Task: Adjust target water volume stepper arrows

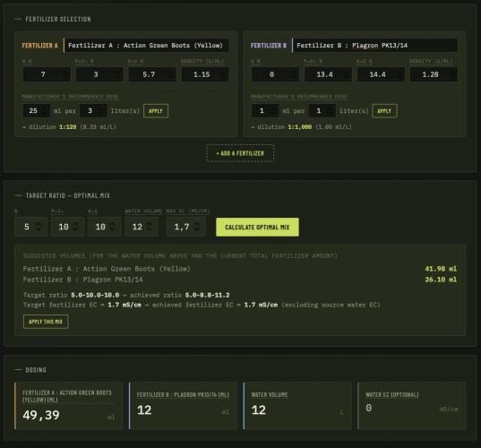Action: coord(149,227)
